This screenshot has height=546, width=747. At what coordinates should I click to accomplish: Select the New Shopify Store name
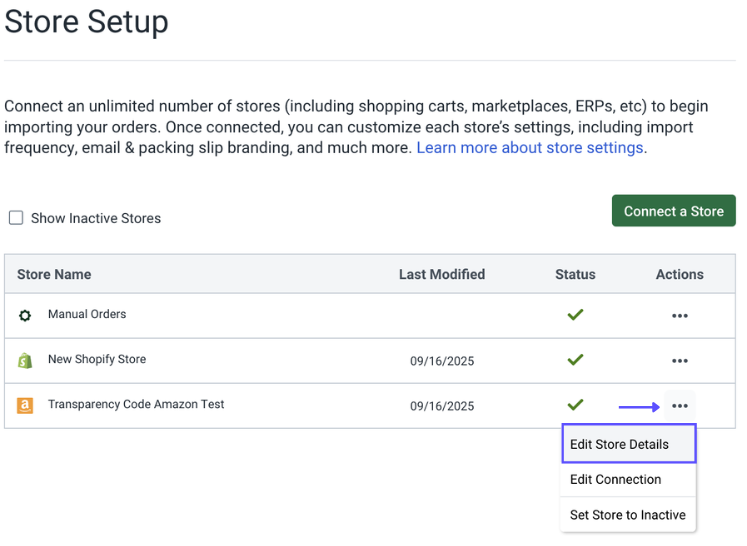[x=97, y=359]
